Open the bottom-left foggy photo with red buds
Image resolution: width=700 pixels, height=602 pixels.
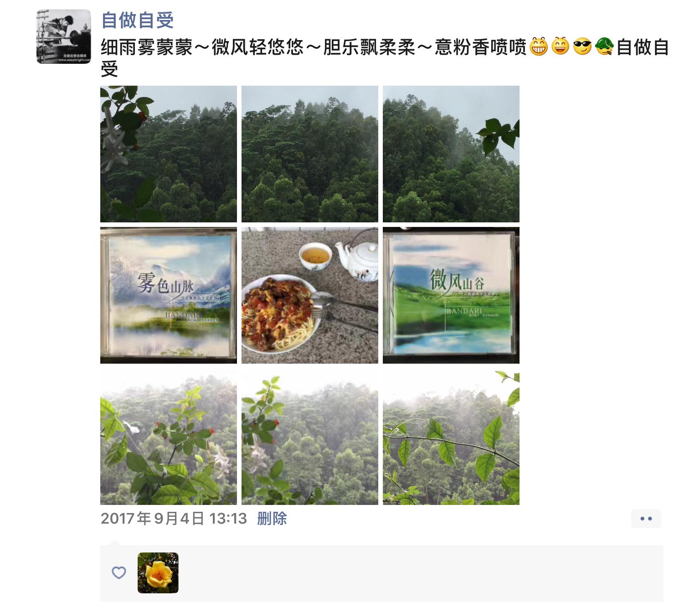169,437
